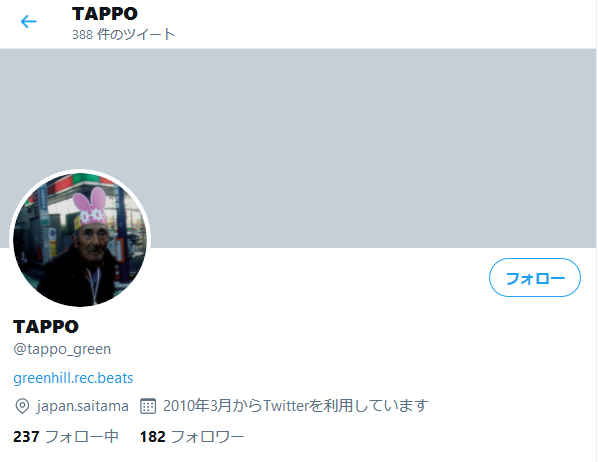Follow TAPPO with the フォロー button

[535, 277]
